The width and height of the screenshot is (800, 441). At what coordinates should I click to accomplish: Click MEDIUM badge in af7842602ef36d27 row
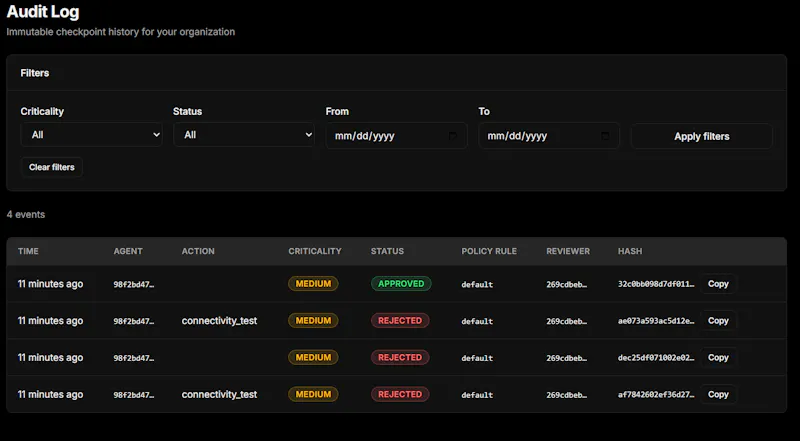(313, 394)
